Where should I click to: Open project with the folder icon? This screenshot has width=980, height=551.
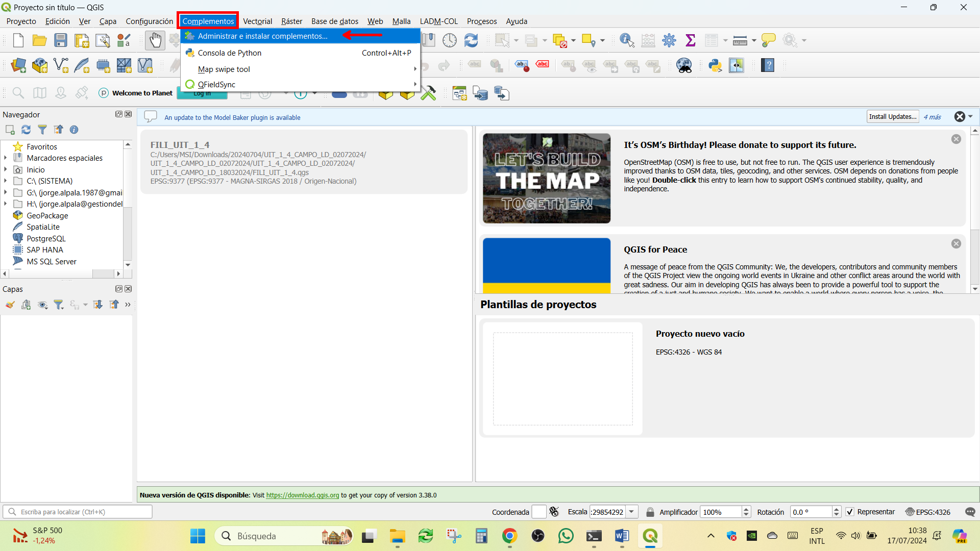[39, 40]
